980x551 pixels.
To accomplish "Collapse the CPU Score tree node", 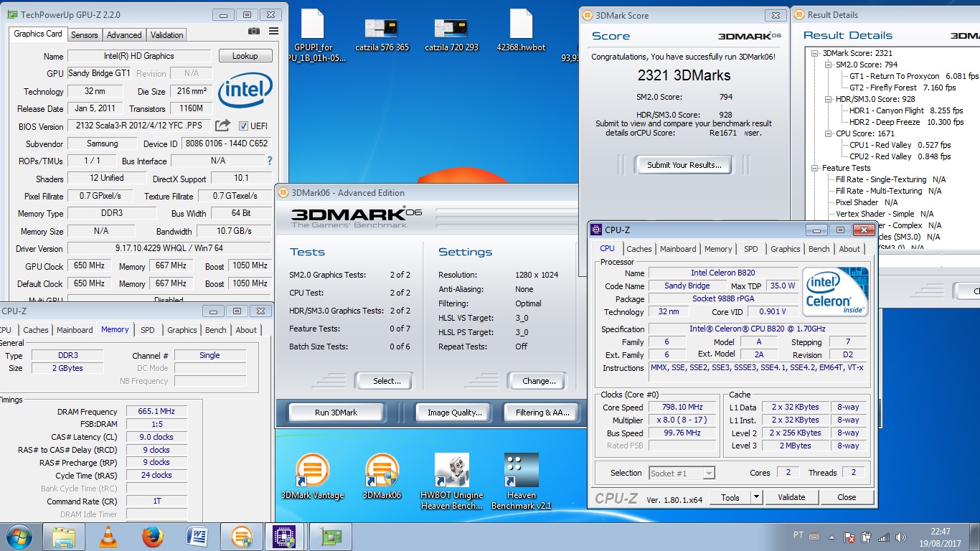I will 829,133.
